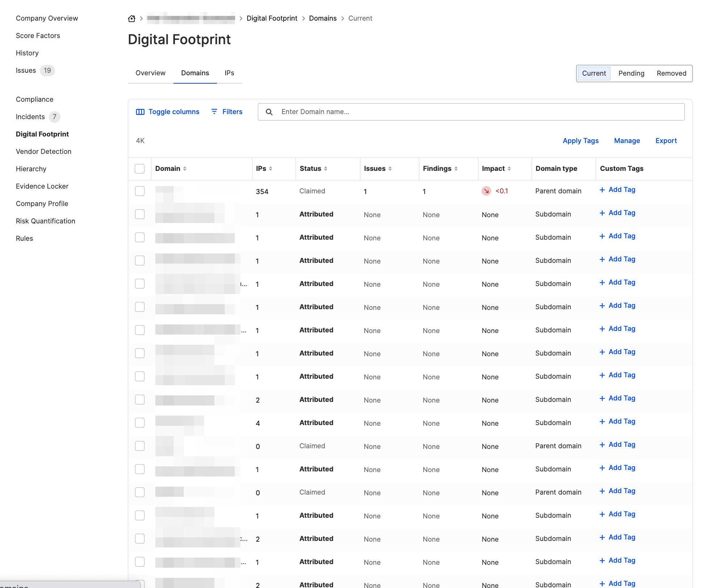Sort the IPs column

[270, 168]
